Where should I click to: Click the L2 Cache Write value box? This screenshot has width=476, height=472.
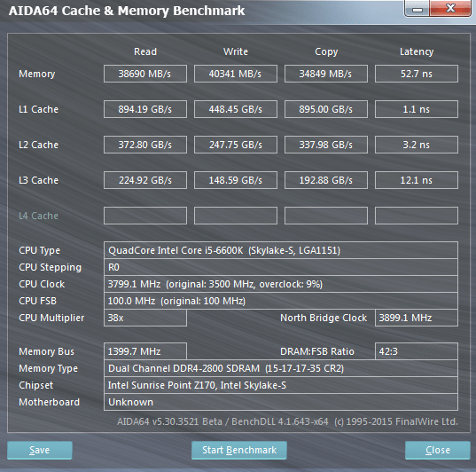[236, 145]
